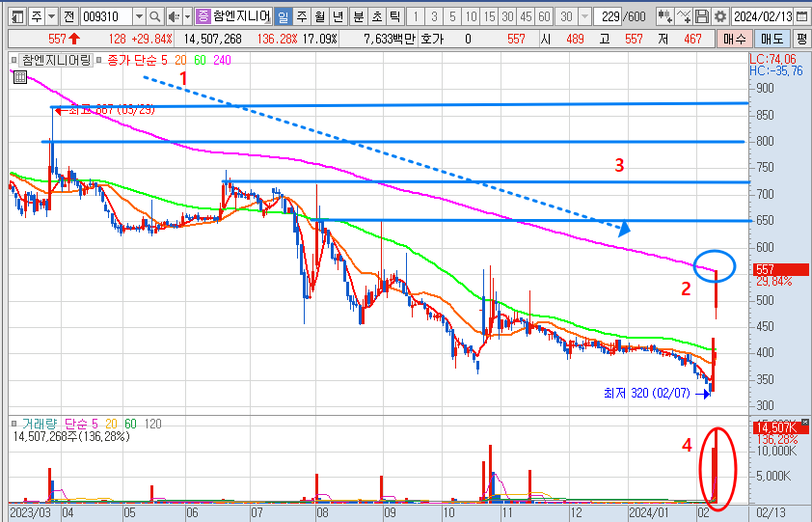This screenshot has width=812, height=522.
Task: Click the purple 증 badge icon
Action: coord(203,16)
